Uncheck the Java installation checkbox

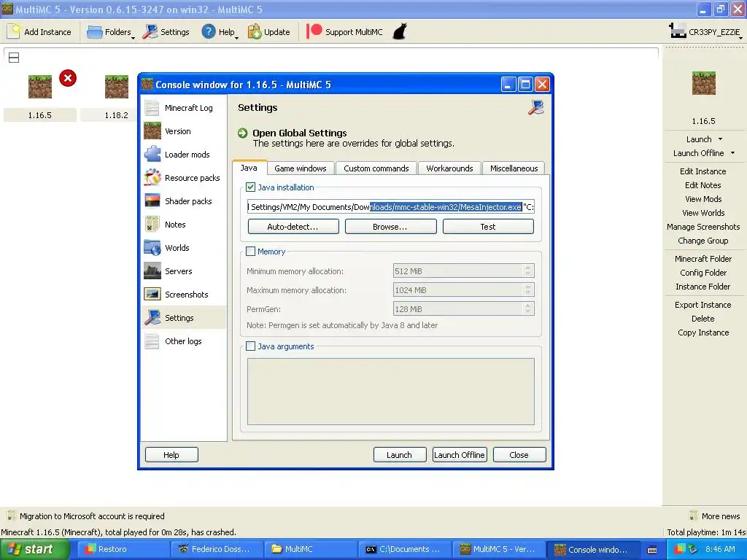[251, 187]
